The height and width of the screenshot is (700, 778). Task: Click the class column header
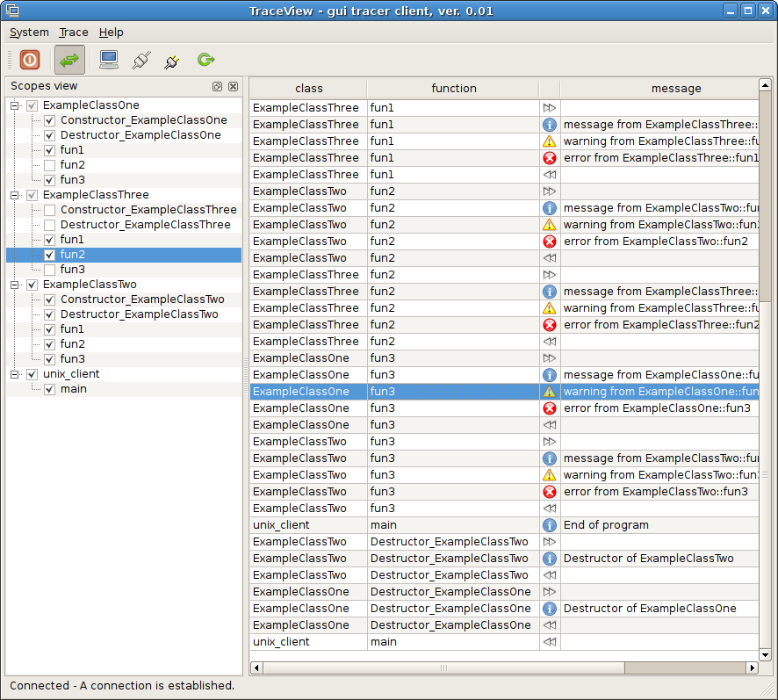(x=308, y=89)
